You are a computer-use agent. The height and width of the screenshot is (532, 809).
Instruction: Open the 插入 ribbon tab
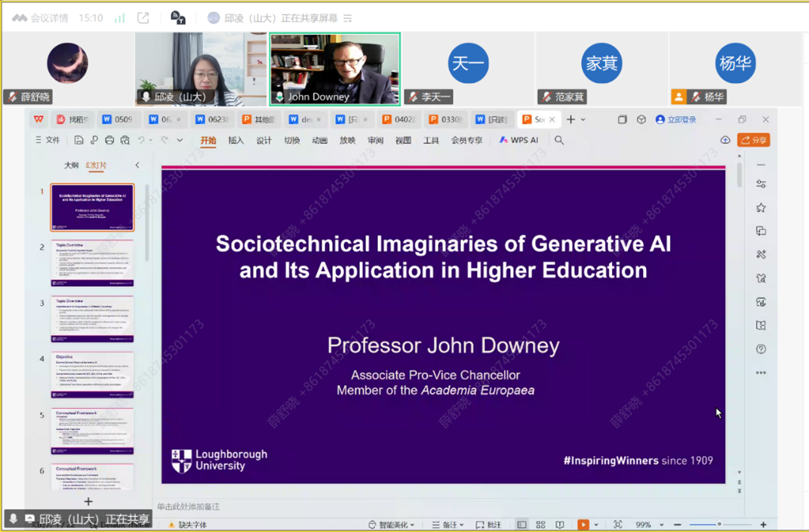[x=236, y=140]
